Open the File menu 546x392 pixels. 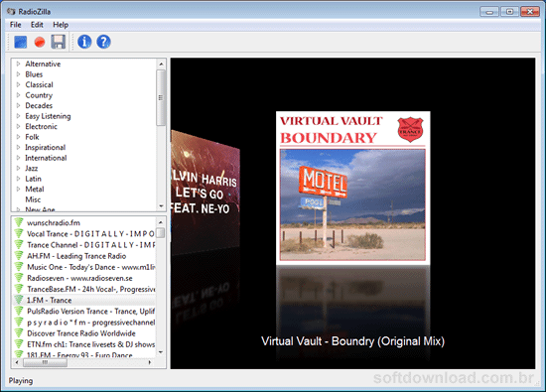pyautogui.click(x=15, y=25)
